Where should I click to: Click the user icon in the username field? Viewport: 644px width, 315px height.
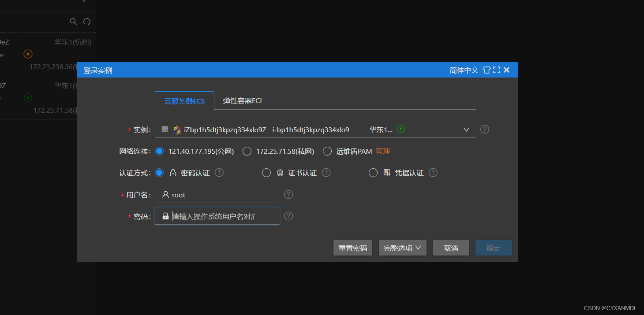[165, 194]
